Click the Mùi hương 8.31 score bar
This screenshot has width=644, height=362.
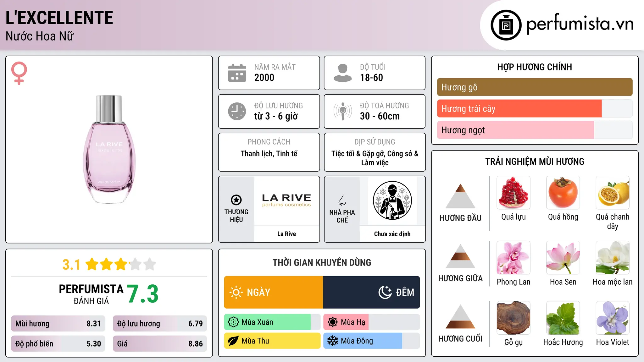coord(58,323)
